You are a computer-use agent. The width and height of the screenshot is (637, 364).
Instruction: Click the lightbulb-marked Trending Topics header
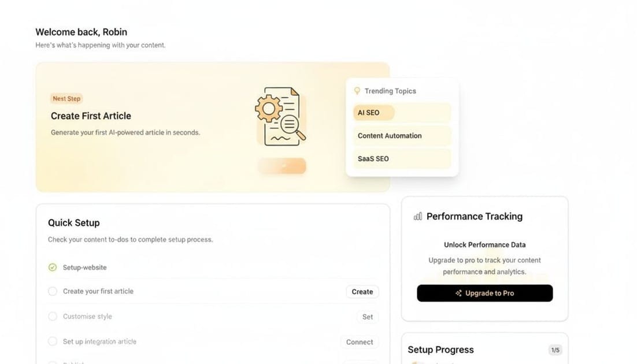pyautogui.click(x=385, y=91)
